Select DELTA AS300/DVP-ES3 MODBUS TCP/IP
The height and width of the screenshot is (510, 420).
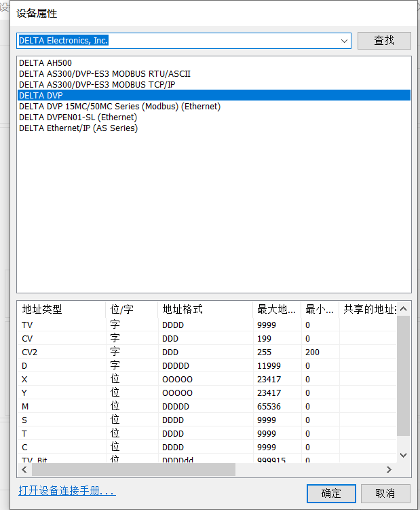pyautogui.click(x=214, y=85)
